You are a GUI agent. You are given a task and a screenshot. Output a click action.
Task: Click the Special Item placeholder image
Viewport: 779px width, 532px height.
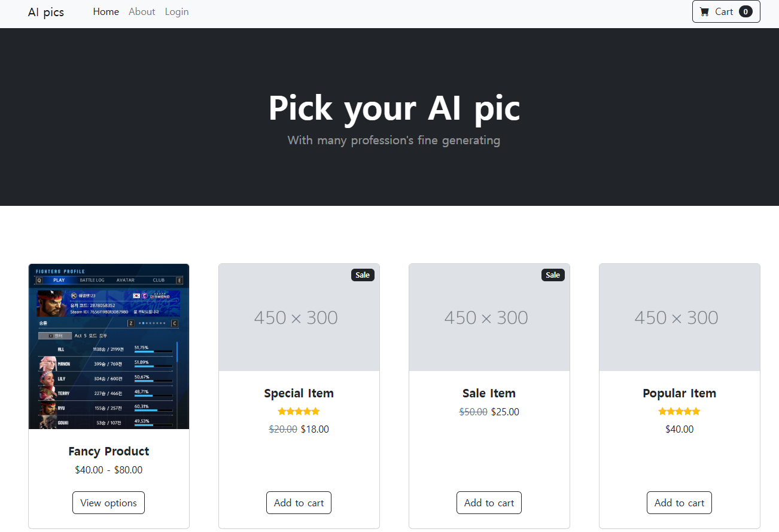299,317
